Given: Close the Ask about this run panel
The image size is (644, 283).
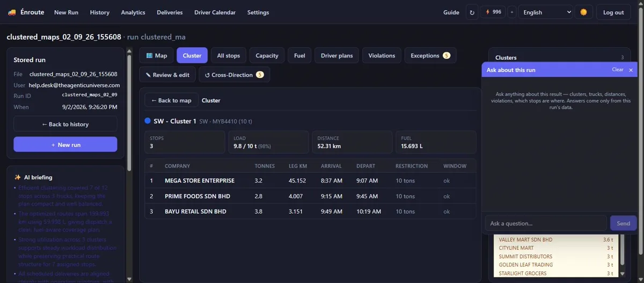Looking at the screenshot, I should [631, 70].
